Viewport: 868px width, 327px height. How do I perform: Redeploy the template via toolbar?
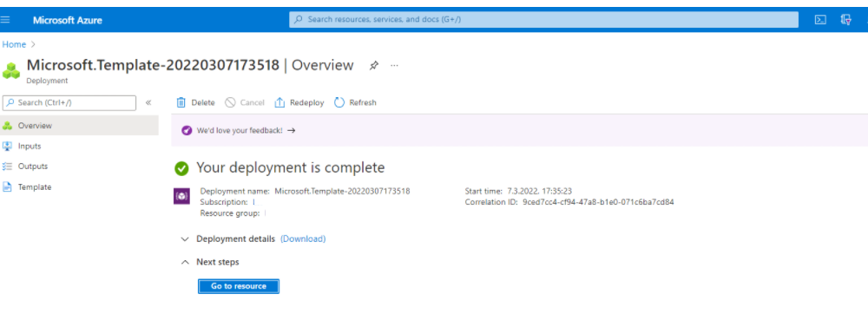click(x=299, y=102)
